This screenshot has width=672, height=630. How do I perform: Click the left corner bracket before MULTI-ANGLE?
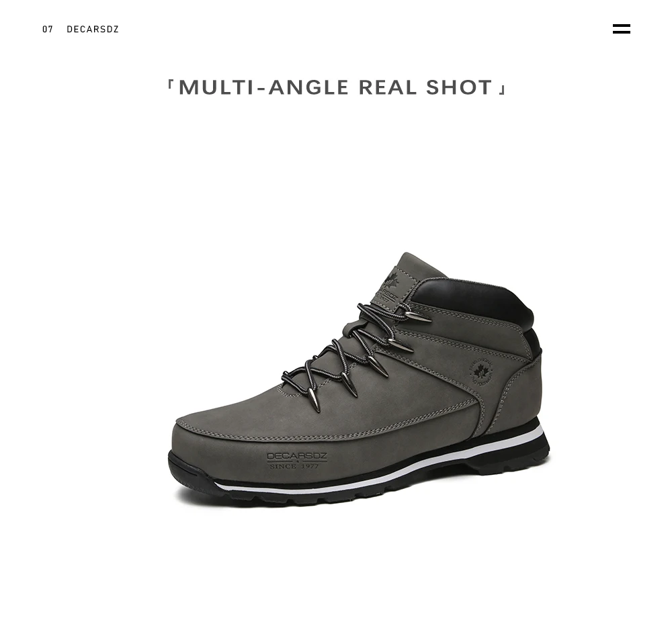tap(170, 84)
